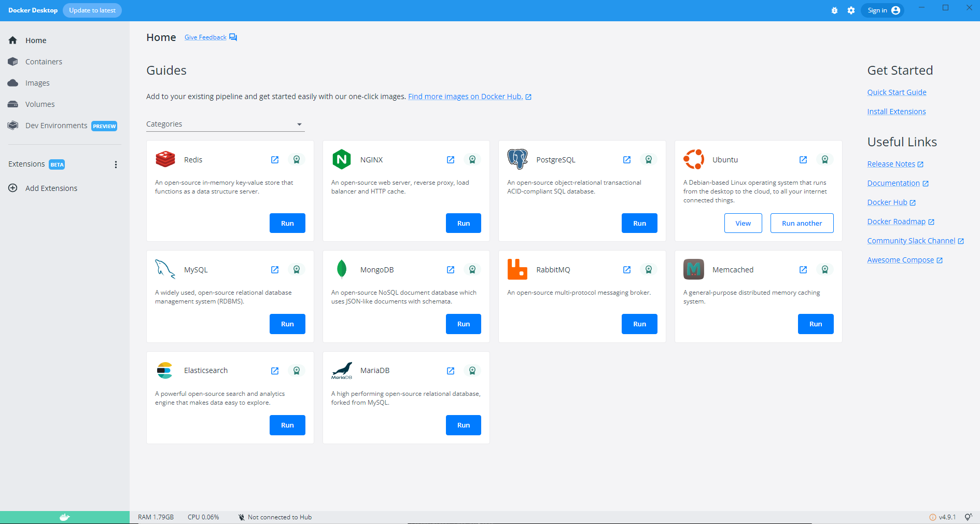
Task: Open Containers in sidebar
Action: coord(65,62)
